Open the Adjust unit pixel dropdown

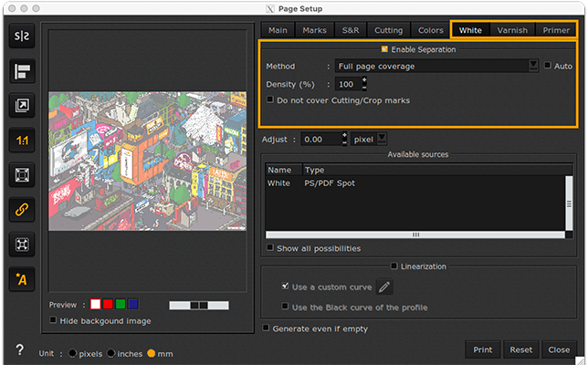382,140
